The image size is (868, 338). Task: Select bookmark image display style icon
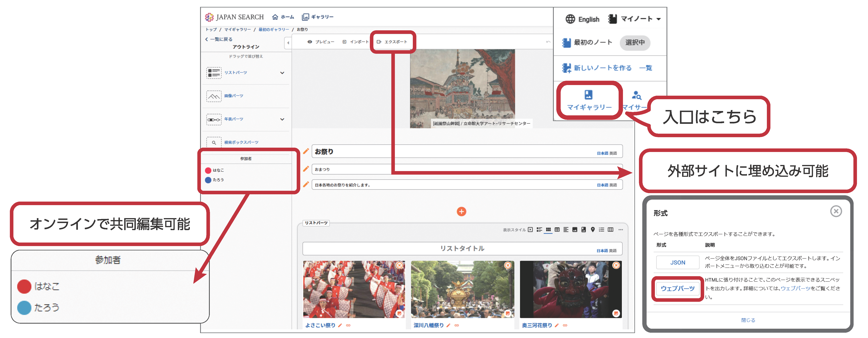point(584,230)
